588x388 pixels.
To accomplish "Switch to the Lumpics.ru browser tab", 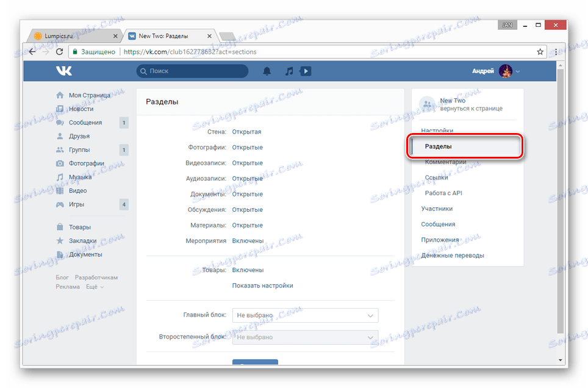I will 75,36.
